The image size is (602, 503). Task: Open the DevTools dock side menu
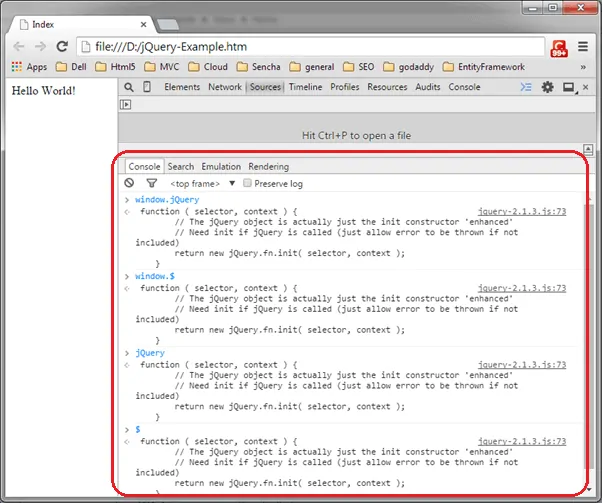tap(569, 87)
